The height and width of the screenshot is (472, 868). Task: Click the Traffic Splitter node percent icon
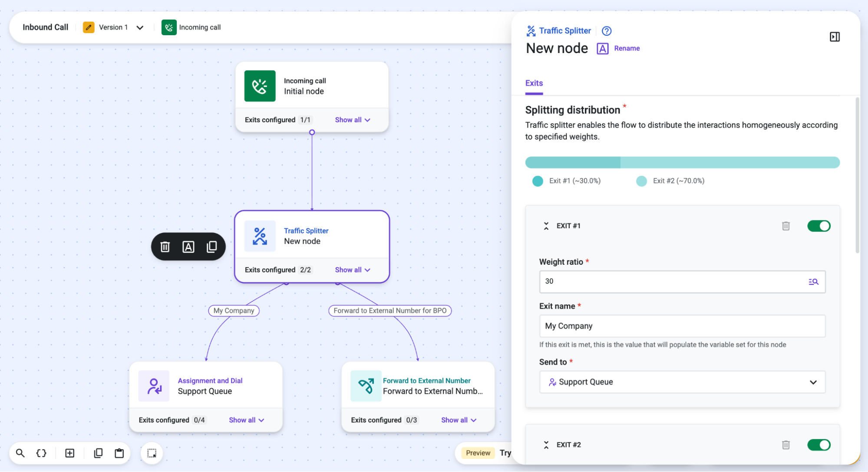click(x=260, y=236)
